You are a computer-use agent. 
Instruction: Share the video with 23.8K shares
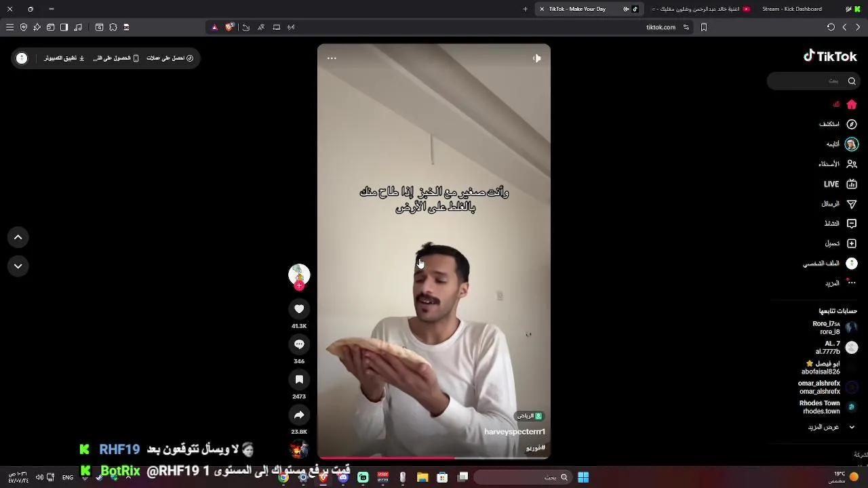click(x=299, y=415)
